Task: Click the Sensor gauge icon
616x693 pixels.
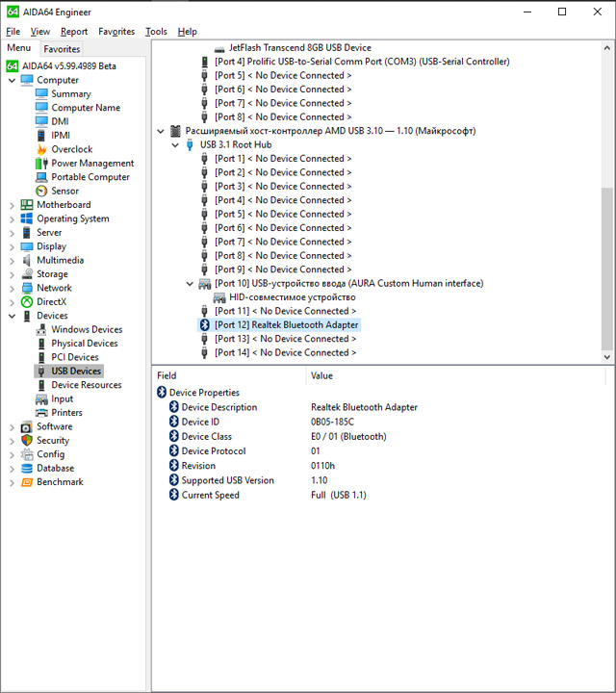Action: (41, 191)
